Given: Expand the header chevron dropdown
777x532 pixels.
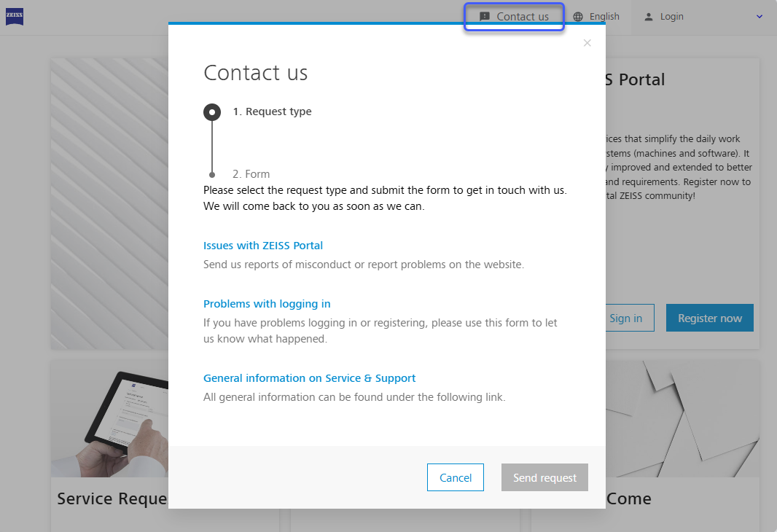Looking at the screenshot, I should [x=760, y=17].
